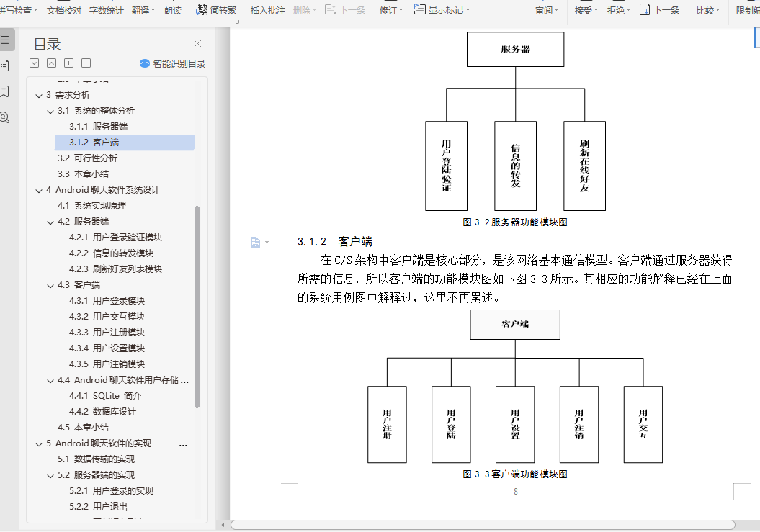This screenshot has height=532, width=760.
Task: Jump to 5.2.1 用户登录的实现
Action: click(111, 491)
